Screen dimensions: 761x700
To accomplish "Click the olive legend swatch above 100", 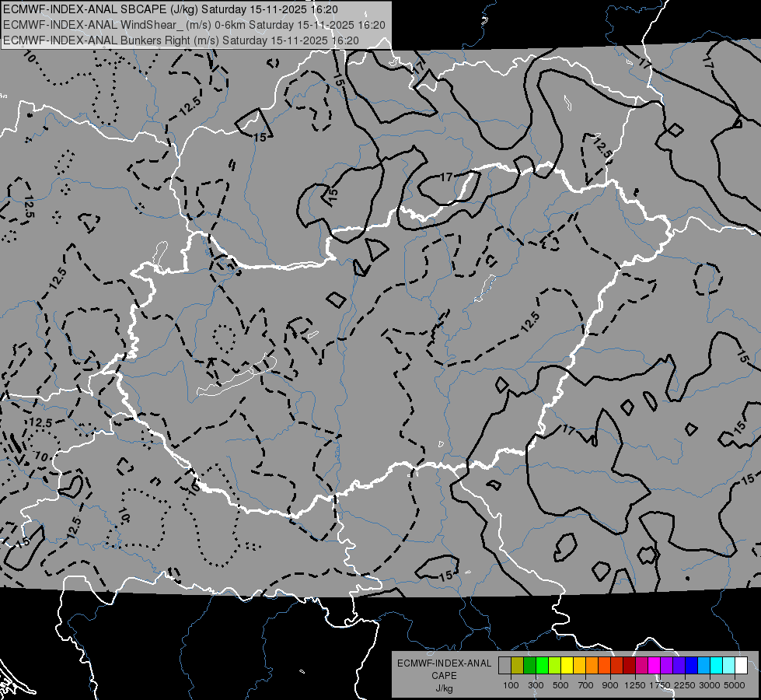I will click(x=517, y=665).
